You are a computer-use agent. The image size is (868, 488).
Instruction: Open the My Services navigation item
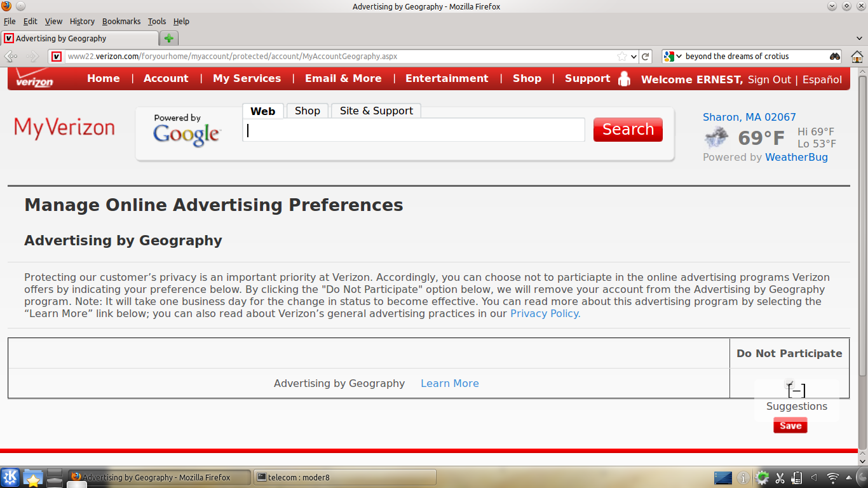click(x=247, y=78)
